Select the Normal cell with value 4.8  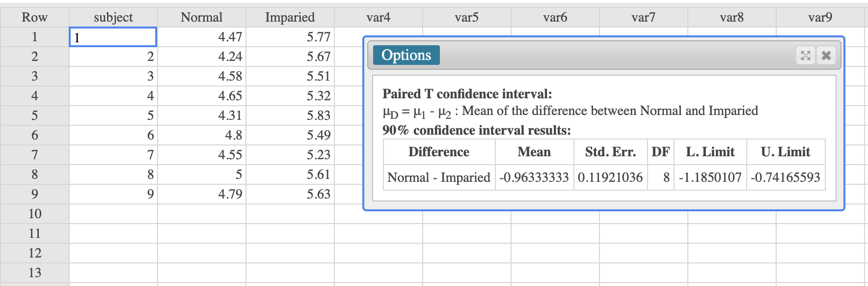[201, 135]
